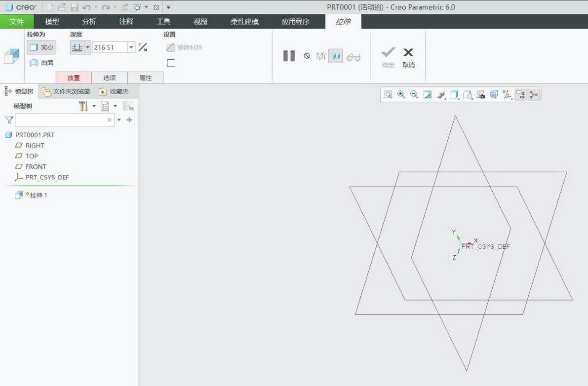
Task: Toggle the spin center display
Action: [534, 94]
